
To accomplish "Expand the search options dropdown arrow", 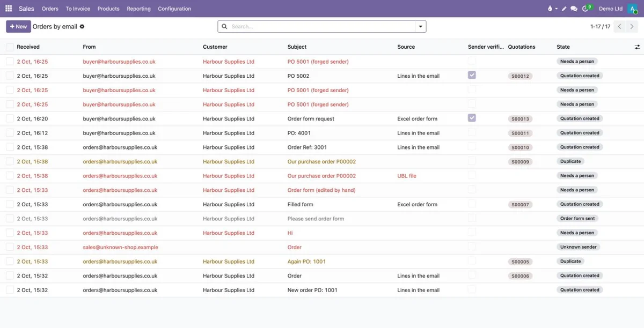I will click(x=420, y=26).
